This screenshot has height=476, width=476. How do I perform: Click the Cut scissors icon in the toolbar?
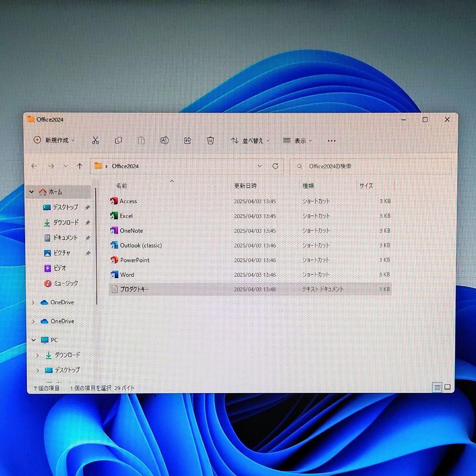(x=95, y=140)
